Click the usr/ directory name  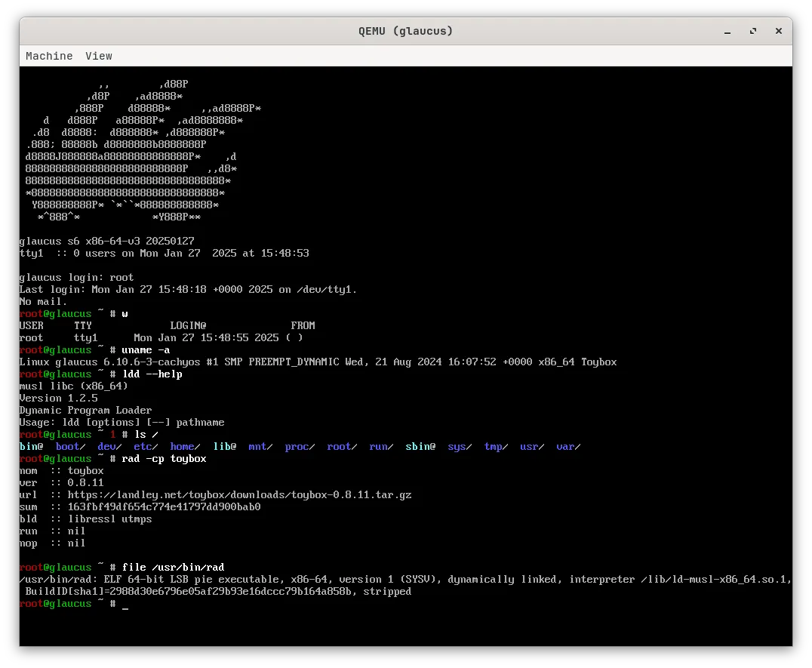click(531, 446)
